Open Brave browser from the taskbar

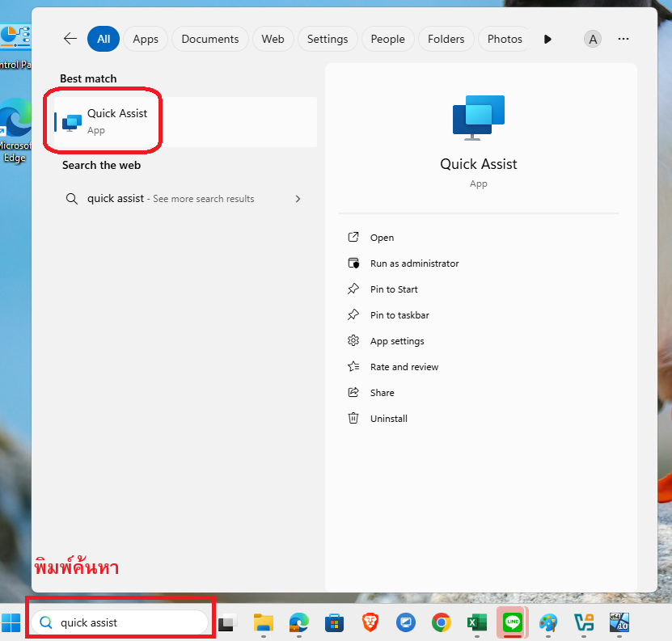click(370, 622)
